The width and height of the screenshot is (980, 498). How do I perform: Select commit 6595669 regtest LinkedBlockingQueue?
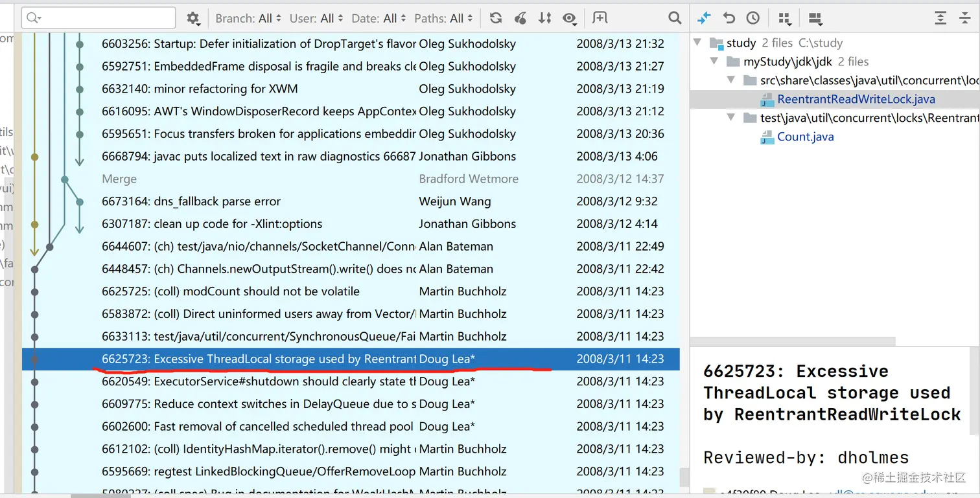[x=351, y=471]
